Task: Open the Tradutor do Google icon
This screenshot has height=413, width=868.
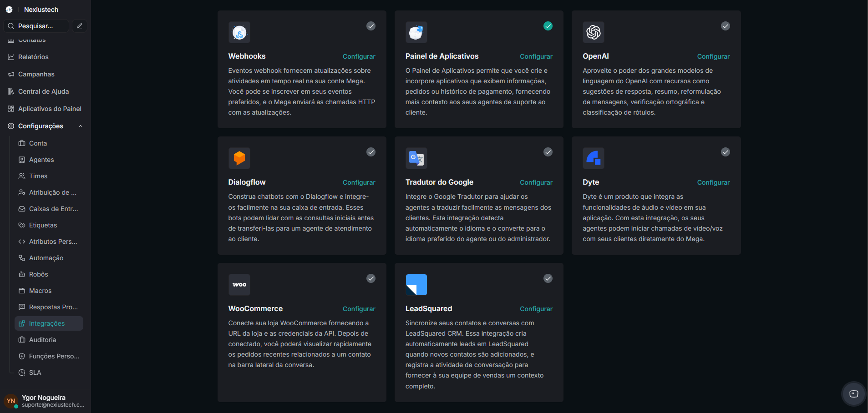Action: click(416, 158)
